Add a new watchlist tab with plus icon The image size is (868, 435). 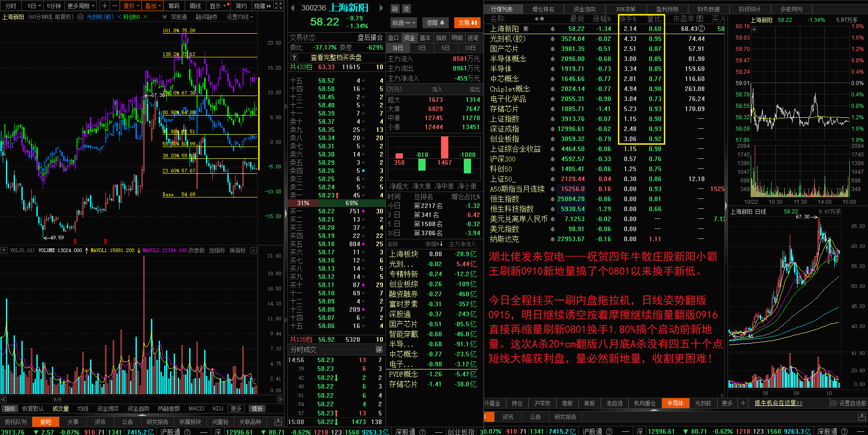(743, 403)
